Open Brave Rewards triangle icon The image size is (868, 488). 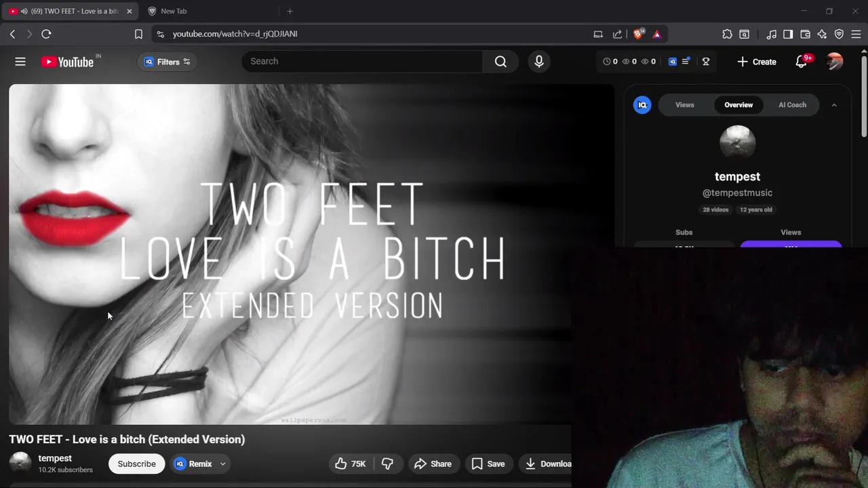(656, 34)
